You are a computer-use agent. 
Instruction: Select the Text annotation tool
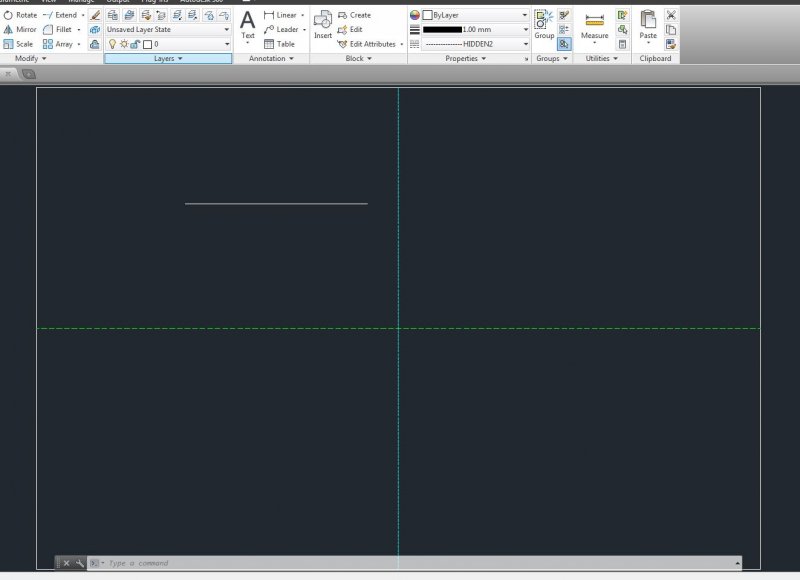pyautogui.click(x=247, y=26)
